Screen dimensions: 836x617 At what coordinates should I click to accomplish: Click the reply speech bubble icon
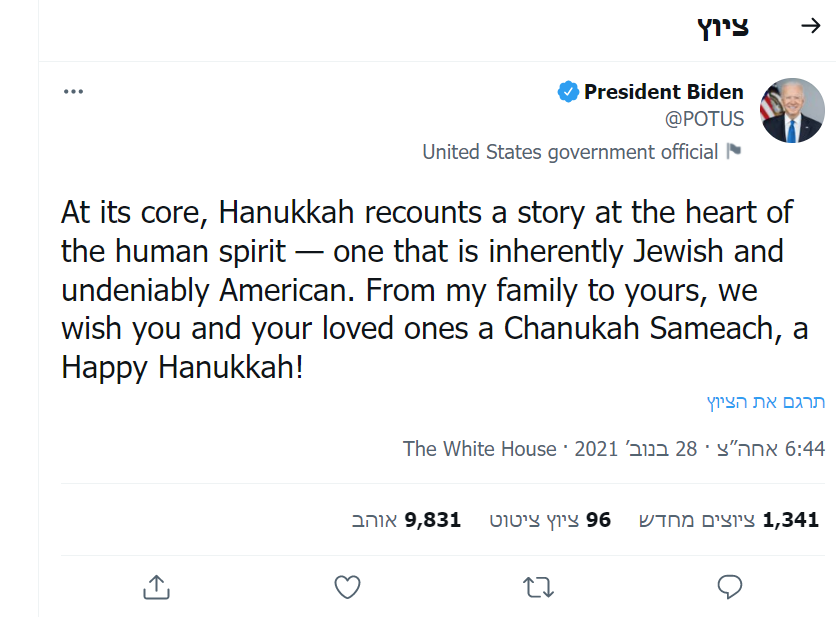coord(730,587)
